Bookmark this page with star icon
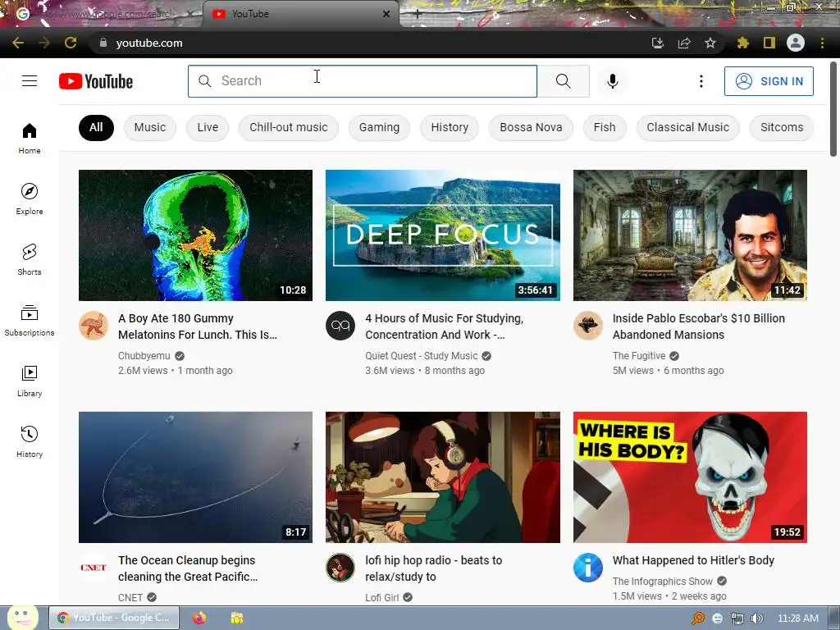Viewport: 840px width, 630px height. click(710, 43)
